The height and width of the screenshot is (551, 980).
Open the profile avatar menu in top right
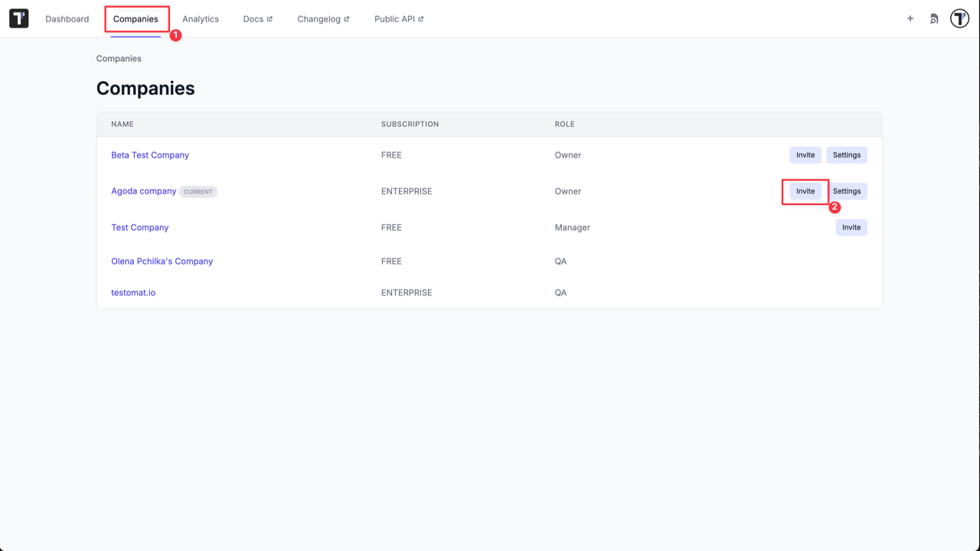[x=959, y=18]
